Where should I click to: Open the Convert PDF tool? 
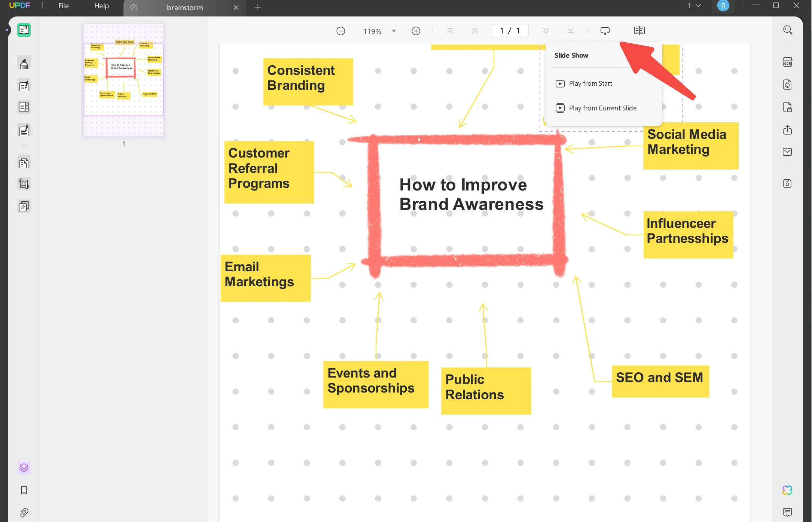click(x=787, y=85)
